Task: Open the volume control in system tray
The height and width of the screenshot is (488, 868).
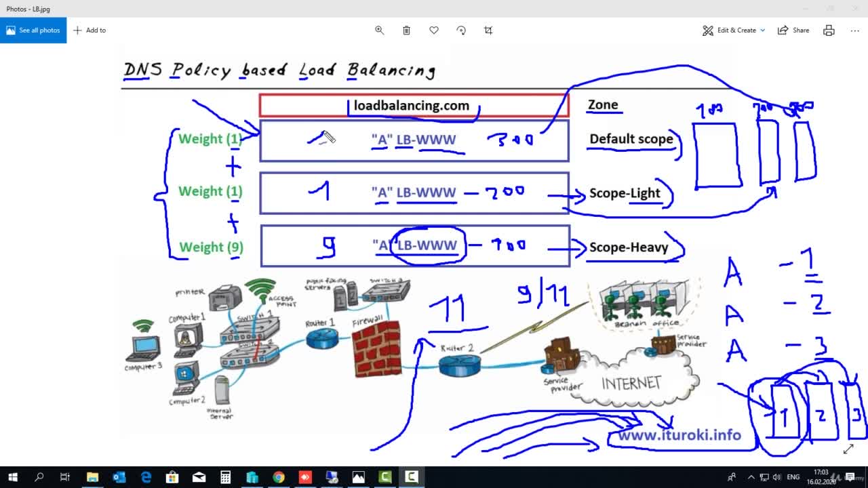Action: click(x=778, y=477)
